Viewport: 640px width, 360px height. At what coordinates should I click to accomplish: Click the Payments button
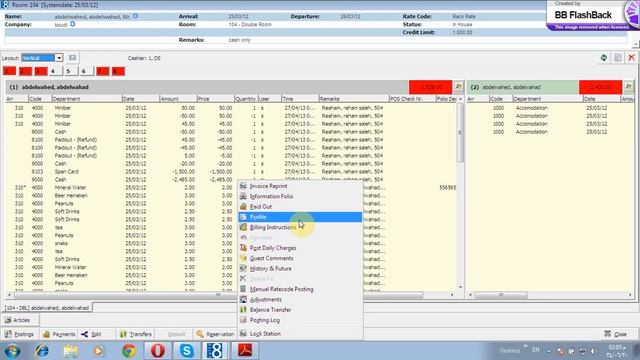pyautogui.click(x=59, y=334)
